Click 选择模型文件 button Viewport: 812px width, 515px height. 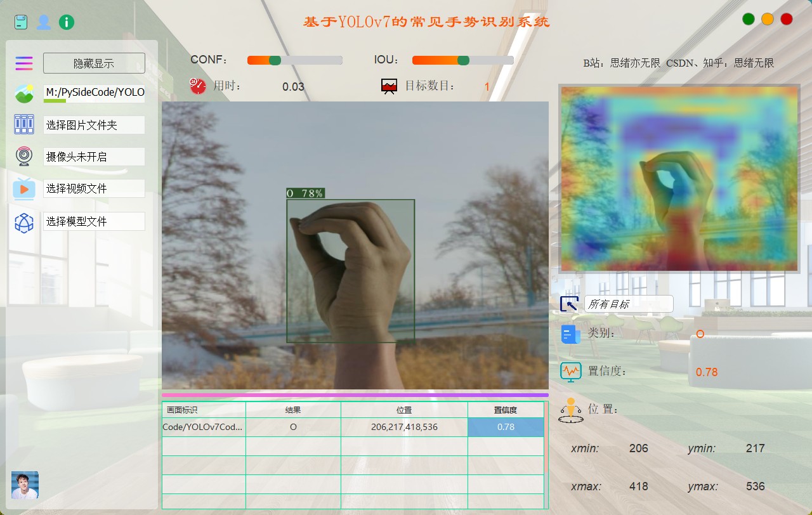click(x=94, y=221)
